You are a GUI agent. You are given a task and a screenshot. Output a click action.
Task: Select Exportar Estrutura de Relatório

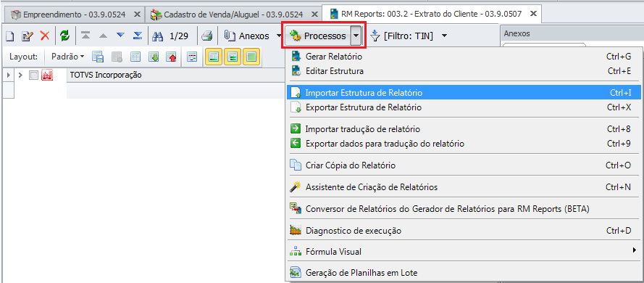click(x=464, y=108)
